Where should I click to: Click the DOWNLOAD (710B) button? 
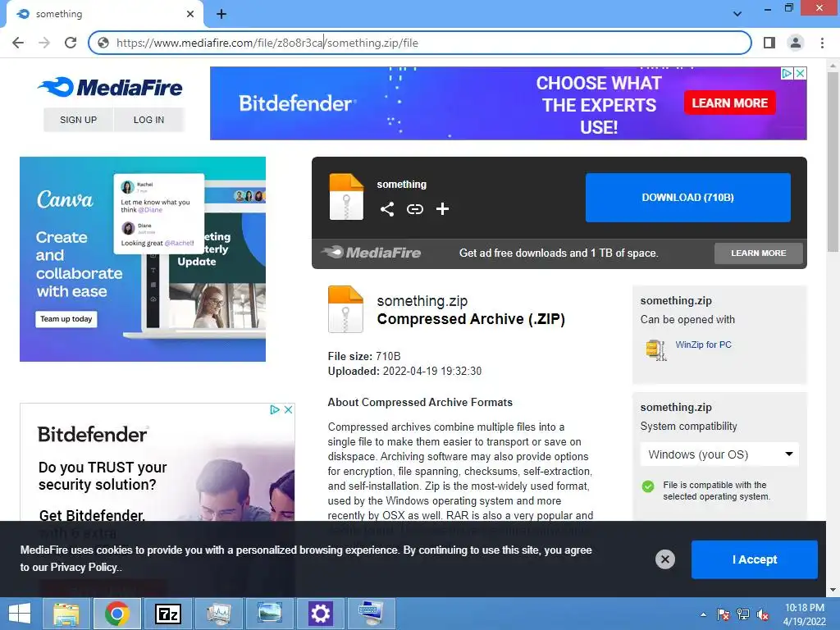click(688, 197)
